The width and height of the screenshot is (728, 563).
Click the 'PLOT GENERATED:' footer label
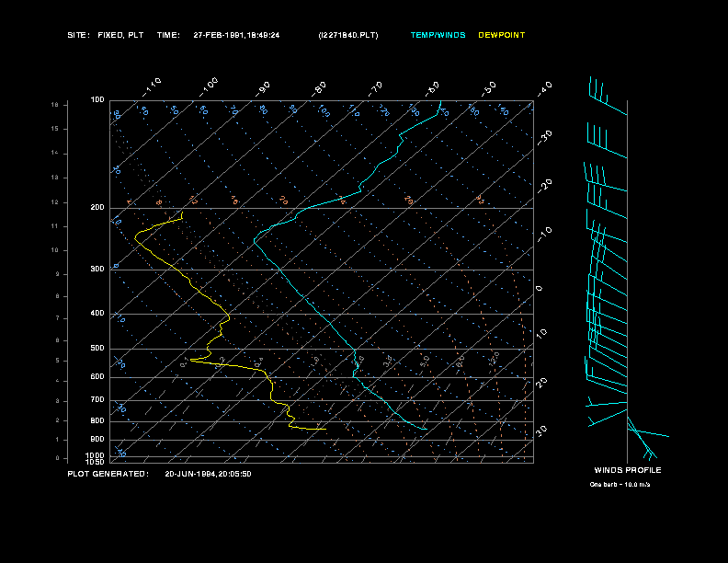click(108, 474)
